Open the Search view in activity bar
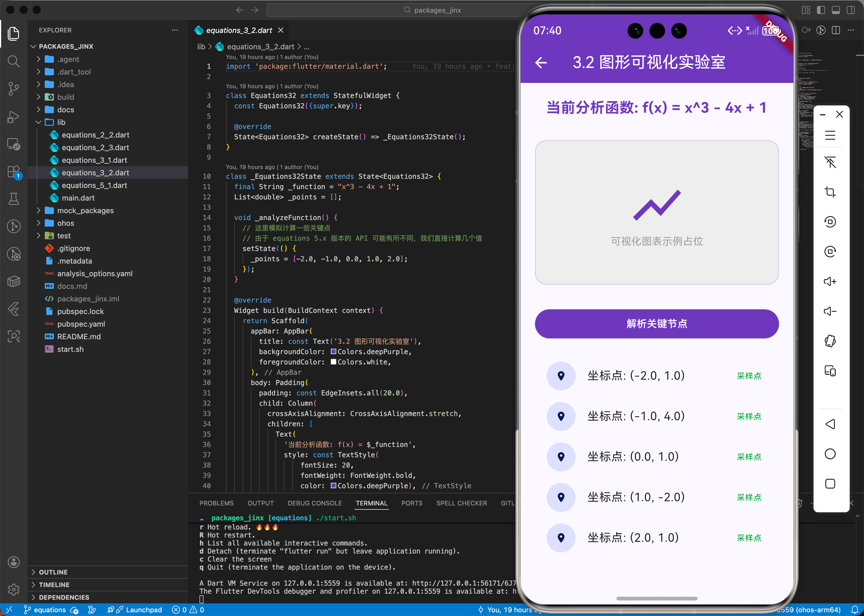The height and width of the screenshot is (616, 864). pos(14,61)
